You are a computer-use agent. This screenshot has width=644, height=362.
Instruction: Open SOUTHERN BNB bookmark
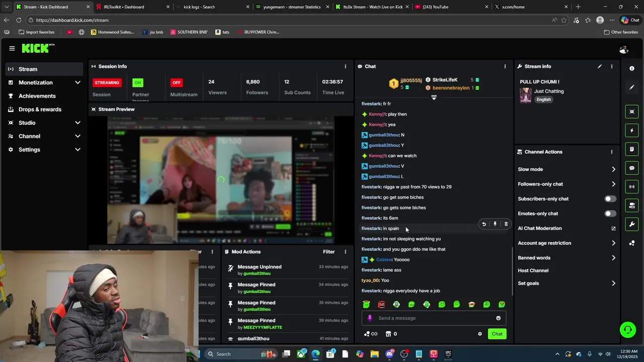[189, 32]
